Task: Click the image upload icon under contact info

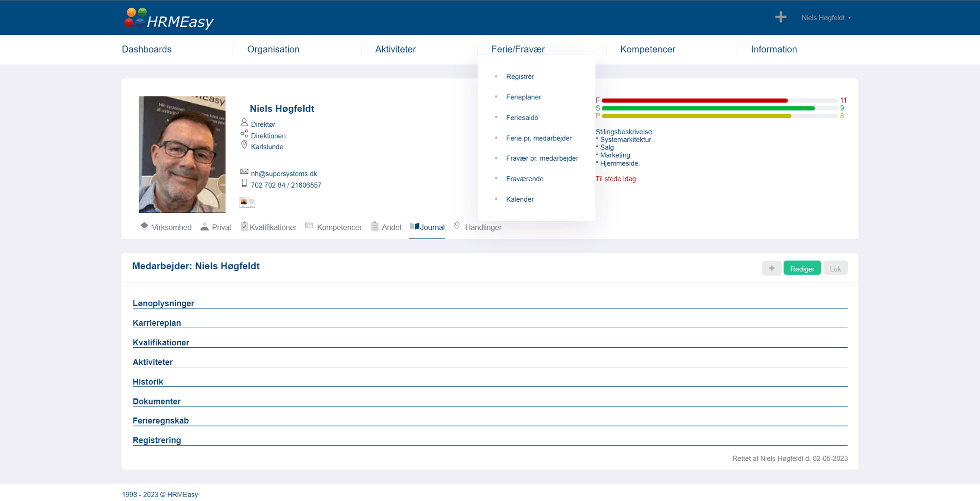Action: tap(247, 202)
